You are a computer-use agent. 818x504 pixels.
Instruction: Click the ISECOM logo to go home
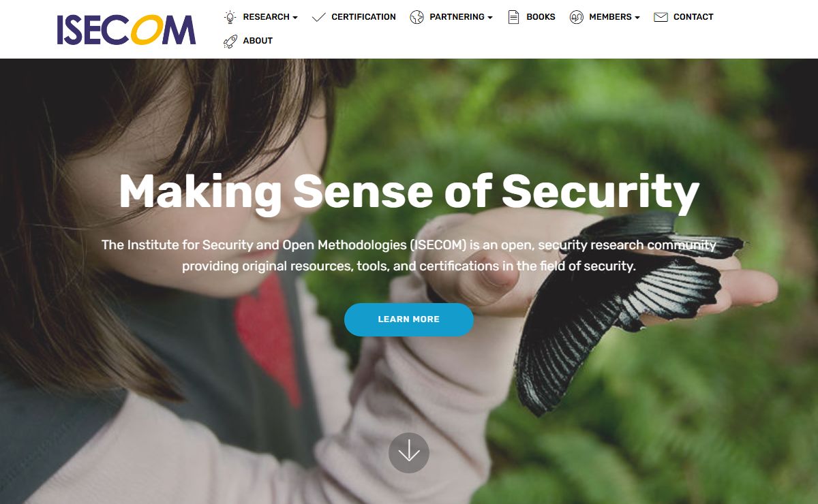[x=127, y=29]
